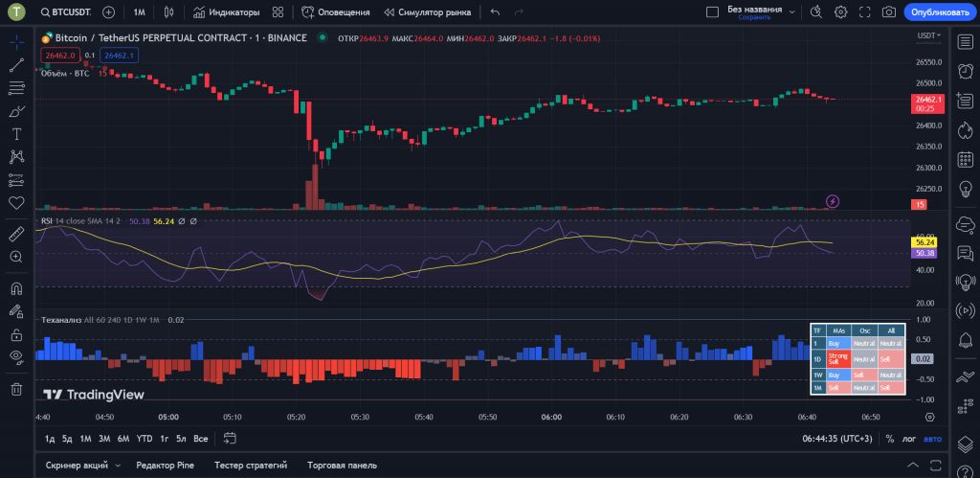980x478 pixels.
Task: Click the BTCUSDT symbol search field
Action: (x=66, y=12)
